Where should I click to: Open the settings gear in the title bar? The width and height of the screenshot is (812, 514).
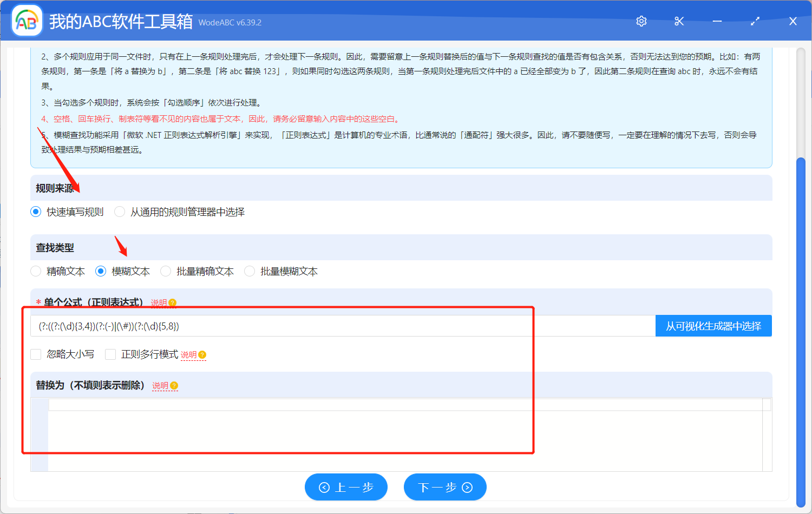coord(641,21)
